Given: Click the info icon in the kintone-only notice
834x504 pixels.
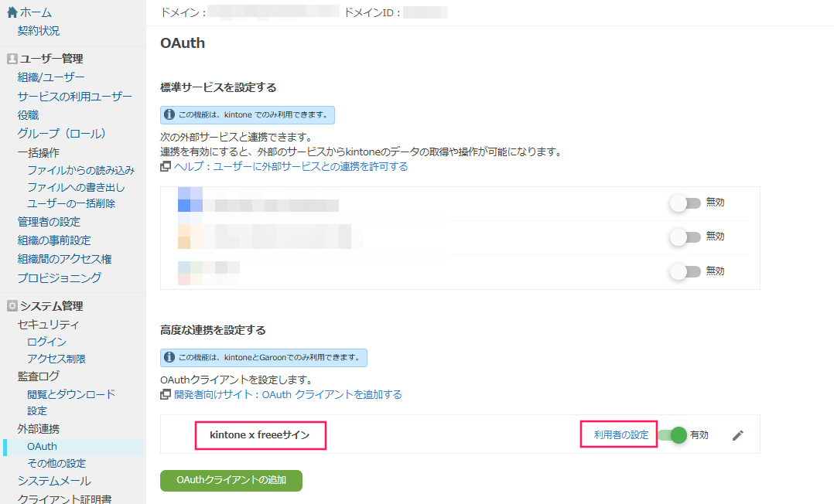Looking at the screenshot, I should pos(169,114).
